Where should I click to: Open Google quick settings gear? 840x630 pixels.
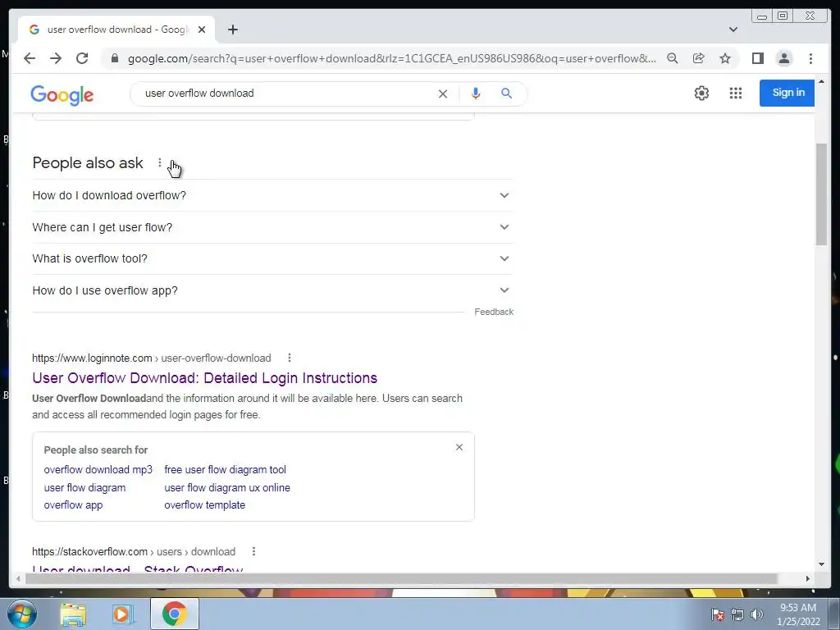[701, 94]
